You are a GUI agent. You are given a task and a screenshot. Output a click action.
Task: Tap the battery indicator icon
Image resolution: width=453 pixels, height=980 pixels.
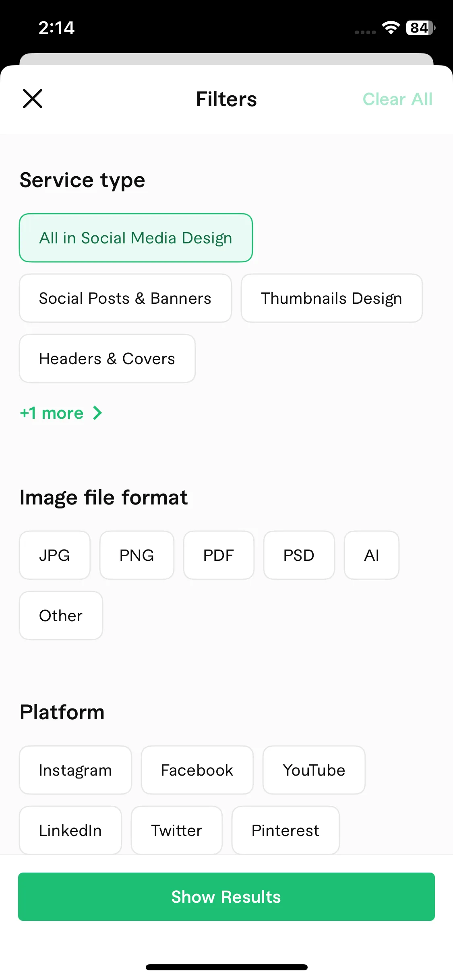tap(420, 28)
